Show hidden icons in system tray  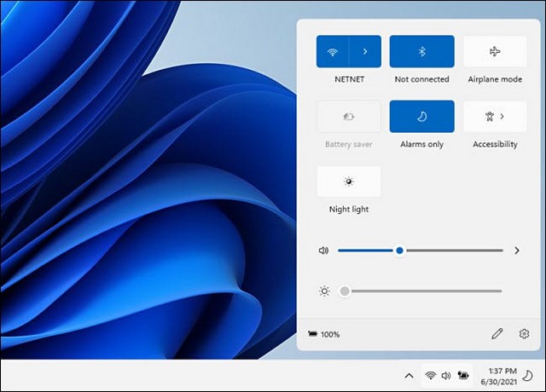click(x=409, y=375)
